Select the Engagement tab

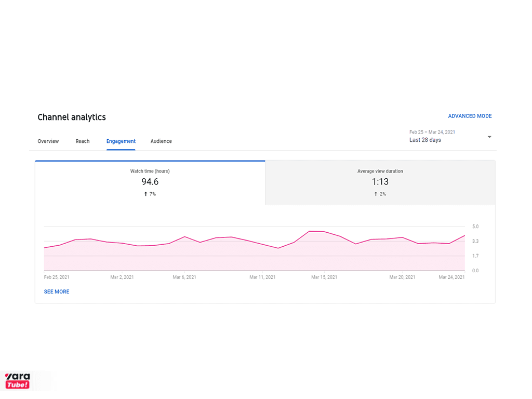[121, 141]
